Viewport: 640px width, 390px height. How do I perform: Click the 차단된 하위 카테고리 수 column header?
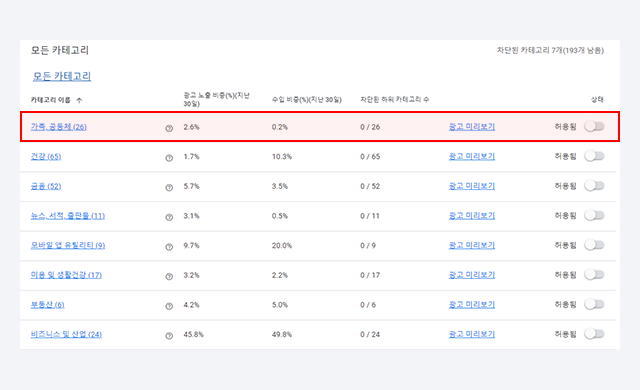pos(395,100)
